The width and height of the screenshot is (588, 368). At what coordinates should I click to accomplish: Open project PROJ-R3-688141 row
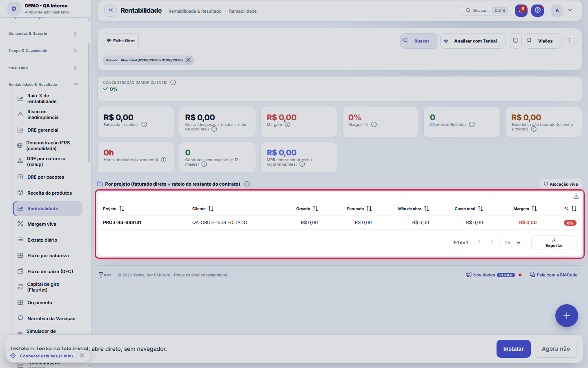coord(340,223)
